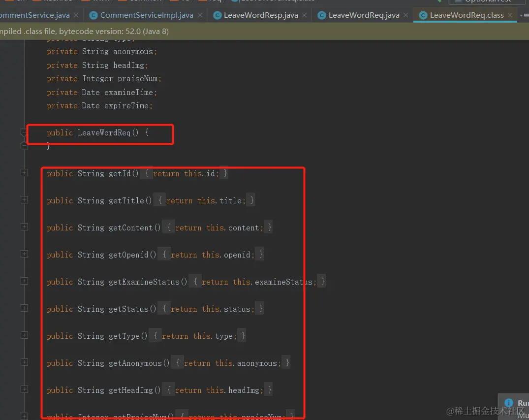Click the getExamineStatus method name
The height and width of the screenshot is (420, 529).
[x=148, y=282]
